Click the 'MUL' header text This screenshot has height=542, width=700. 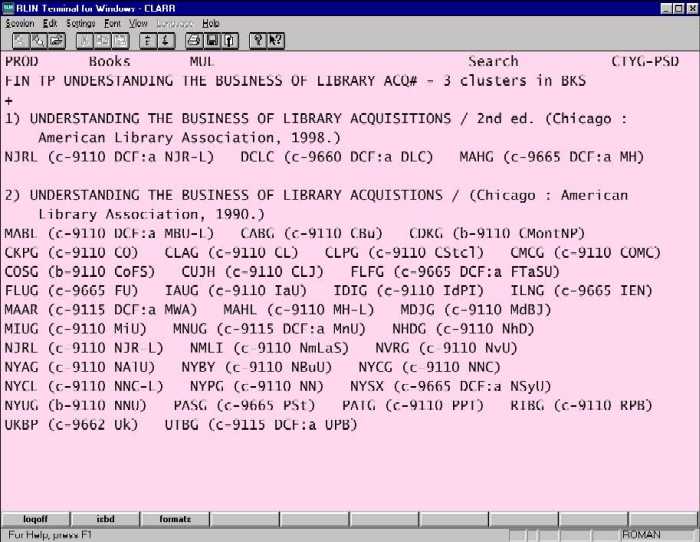pos(202,61)
